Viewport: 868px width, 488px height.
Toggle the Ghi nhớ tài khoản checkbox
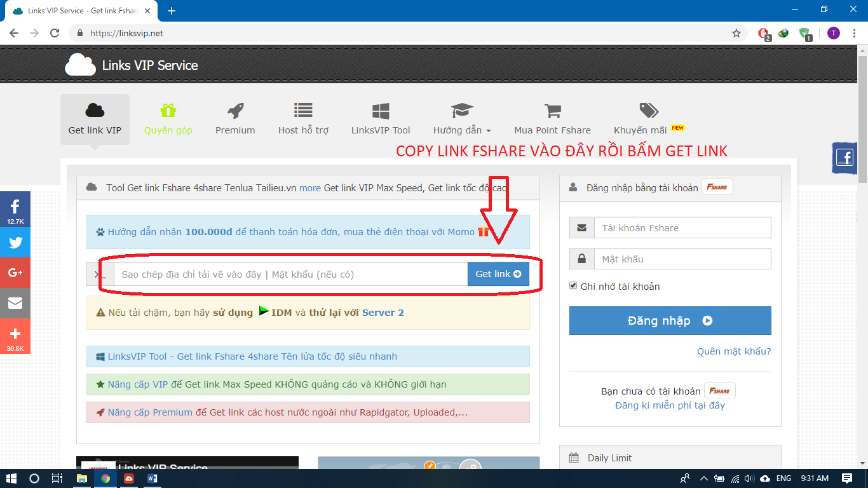pyautogui.click(x=573, y=286)
